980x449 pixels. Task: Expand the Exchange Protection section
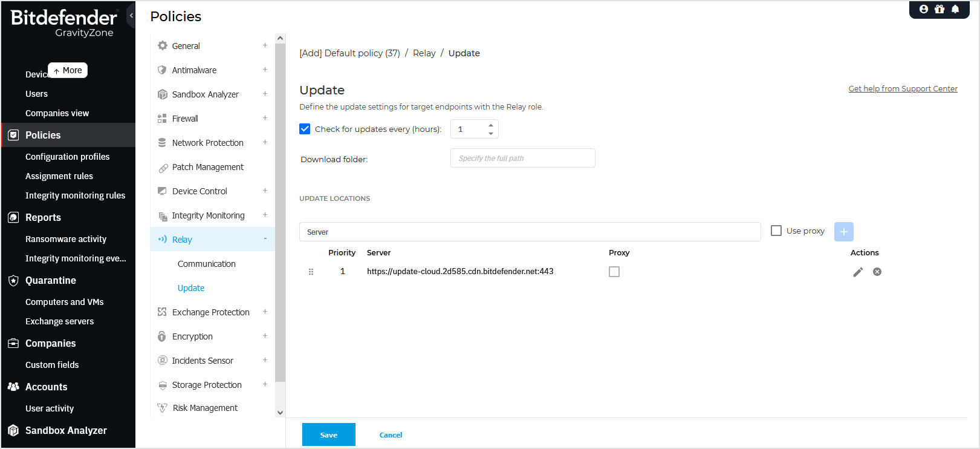point(265,312)
